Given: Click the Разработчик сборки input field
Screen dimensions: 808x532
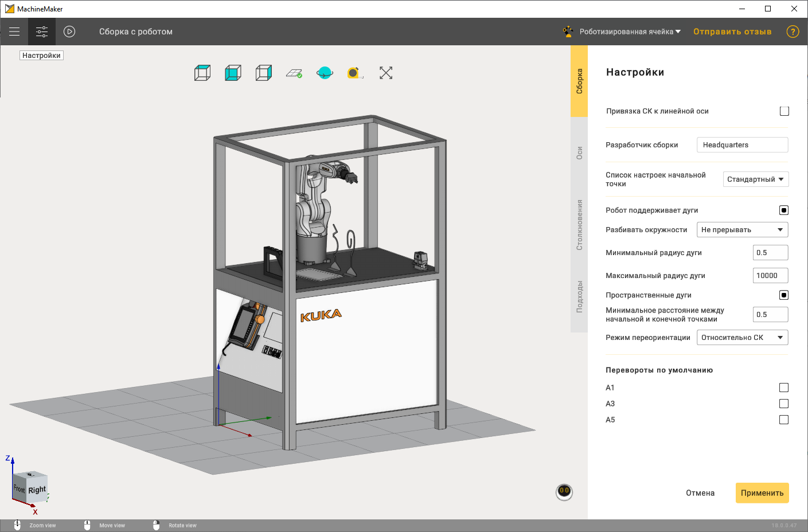Looking at the screenshot, I should [743, 145].
